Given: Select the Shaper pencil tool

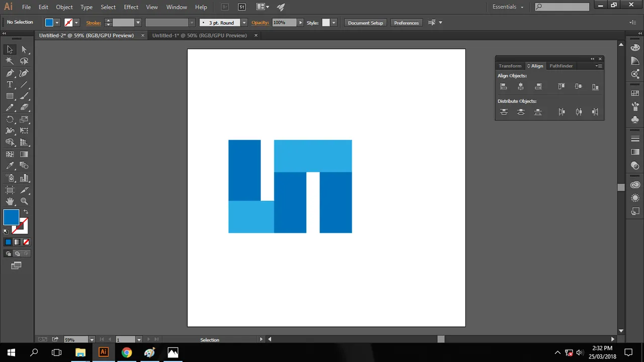Looking at the screenshot, I should pos(10,108).
